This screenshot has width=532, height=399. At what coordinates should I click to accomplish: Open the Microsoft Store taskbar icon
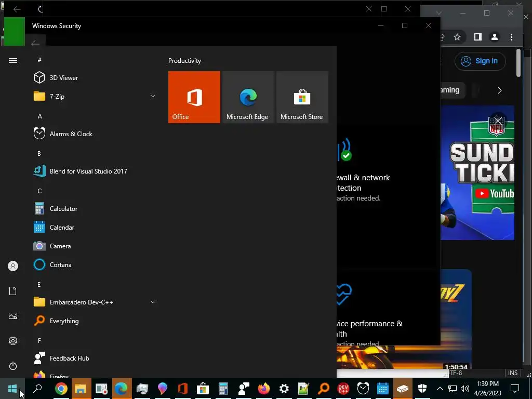[x=203, y=389]
